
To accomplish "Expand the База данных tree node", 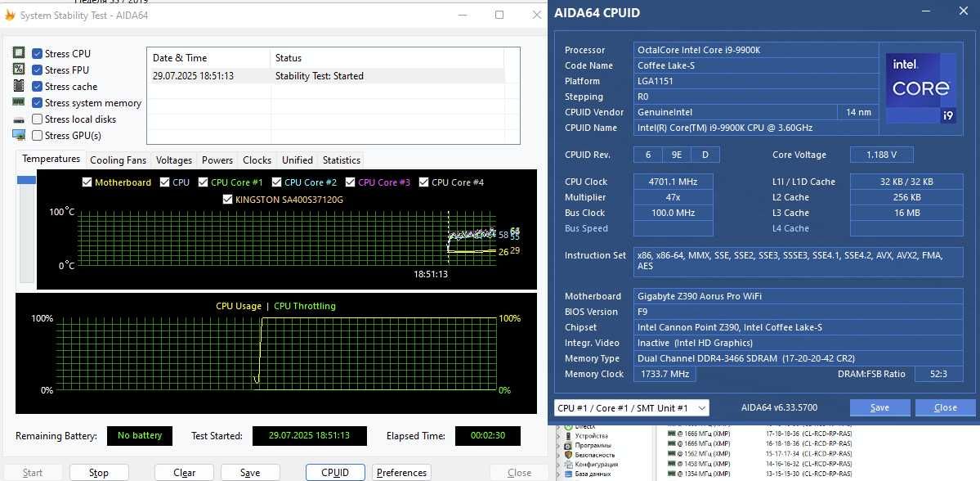I will (x=559, y=474).
